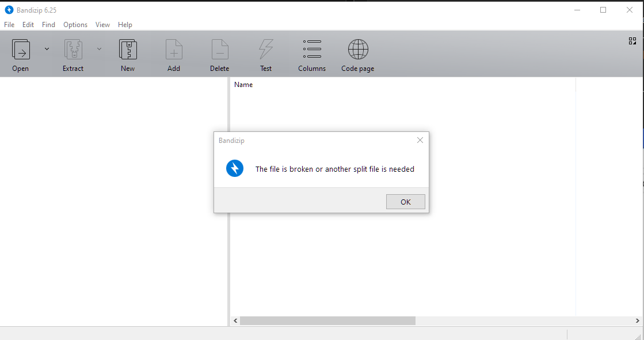
Task: Click the Add files toolbar icon
Action: (x=174, y=50)
